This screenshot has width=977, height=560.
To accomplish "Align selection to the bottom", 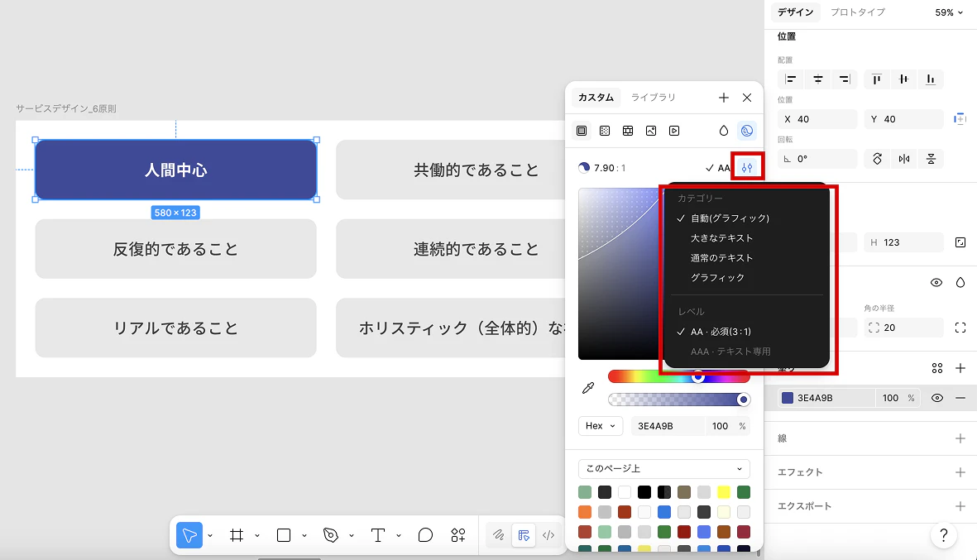I will pyautogui.click(x=931, y=79).
